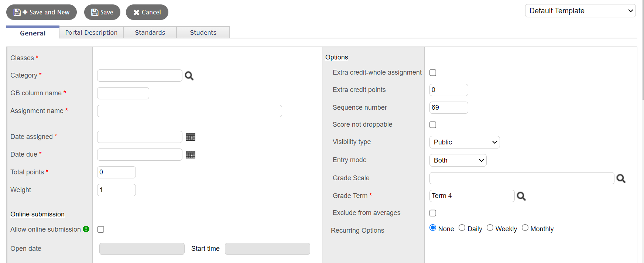Cancel the assignment form

coord(147,12)
